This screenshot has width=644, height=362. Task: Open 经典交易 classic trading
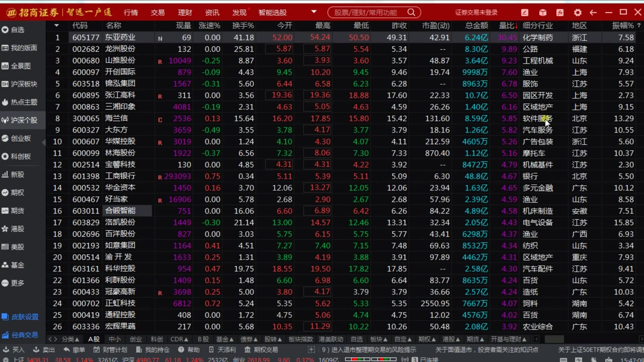pyautogui.click(x=20, y=335)
